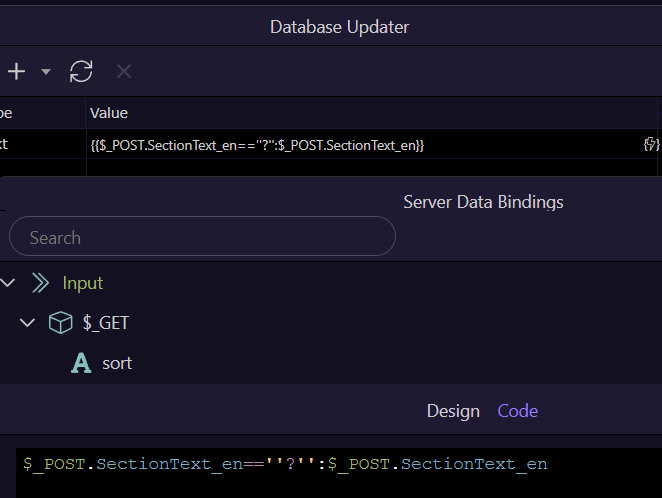Click the Input double-chevron icon
The height and width of the screenshot is (498, 662).
[40, 283]
